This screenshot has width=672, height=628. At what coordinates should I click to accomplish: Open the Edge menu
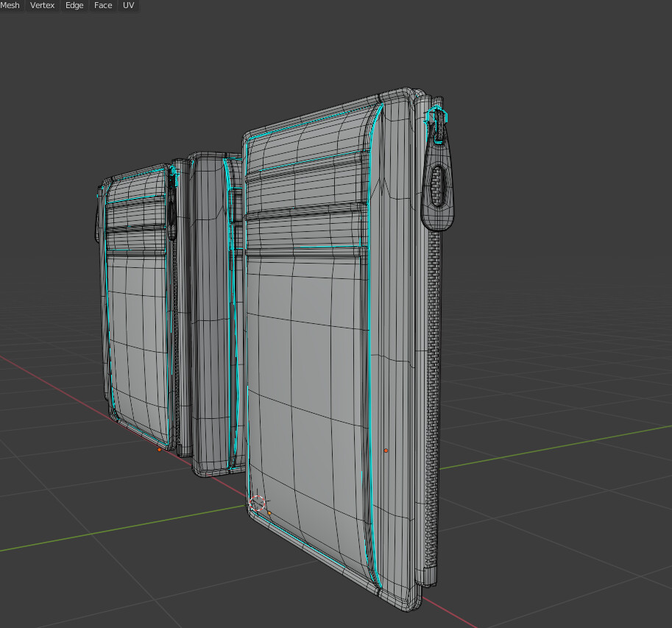click(x=74, y=5)
